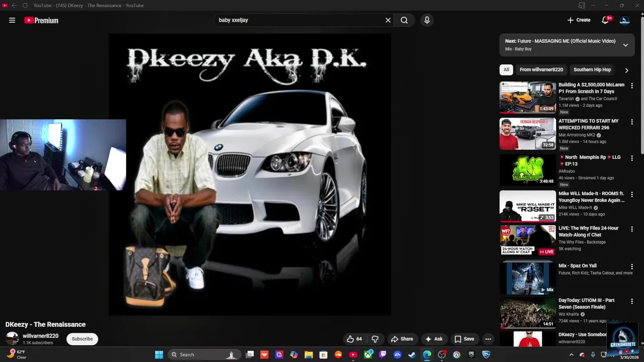The width and height of the screenshot is (644, 362).
Task: Click the page vertical scrollbar
Action: pyautogui.click(x=641, y=85)
